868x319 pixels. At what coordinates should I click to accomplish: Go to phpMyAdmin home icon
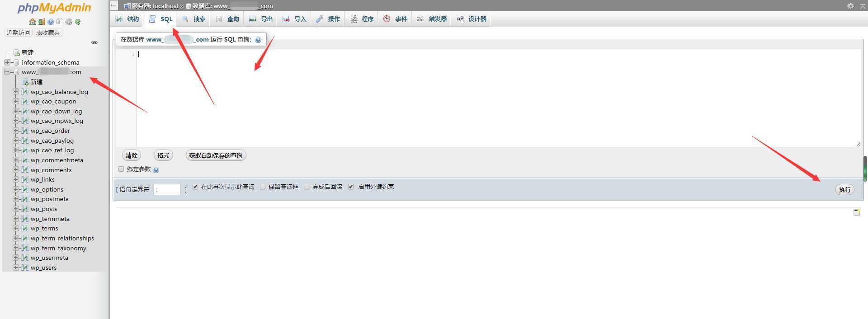coord(33,22)
